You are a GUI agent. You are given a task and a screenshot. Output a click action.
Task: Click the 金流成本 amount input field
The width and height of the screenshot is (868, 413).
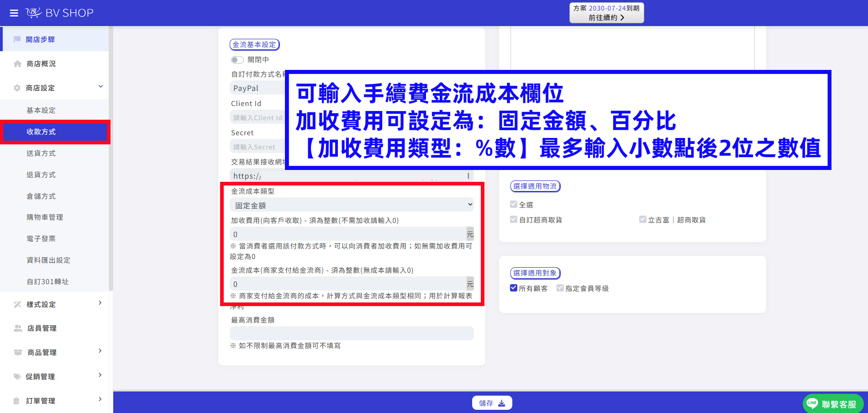348,284
